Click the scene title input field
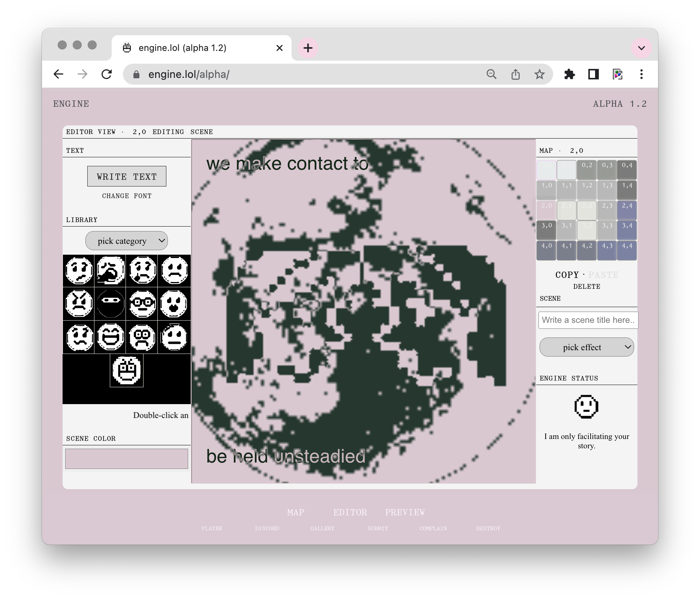 pyautogui.click(x=588, y=320)
